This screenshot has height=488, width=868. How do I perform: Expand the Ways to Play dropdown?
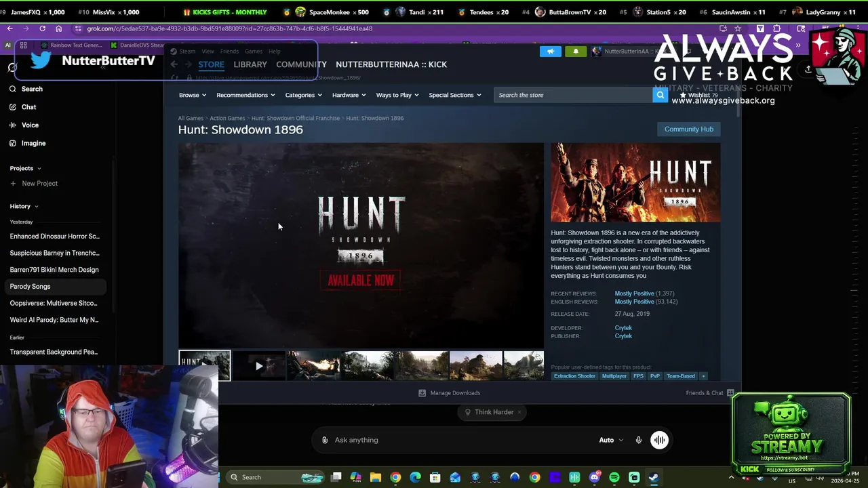pos(397,95)
